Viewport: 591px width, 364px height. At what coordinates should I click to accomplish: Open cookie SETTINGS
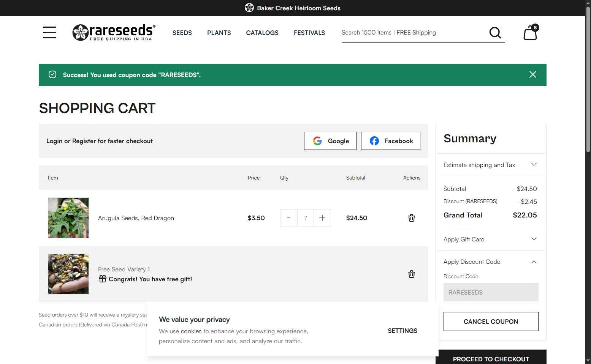pos(402,331)
